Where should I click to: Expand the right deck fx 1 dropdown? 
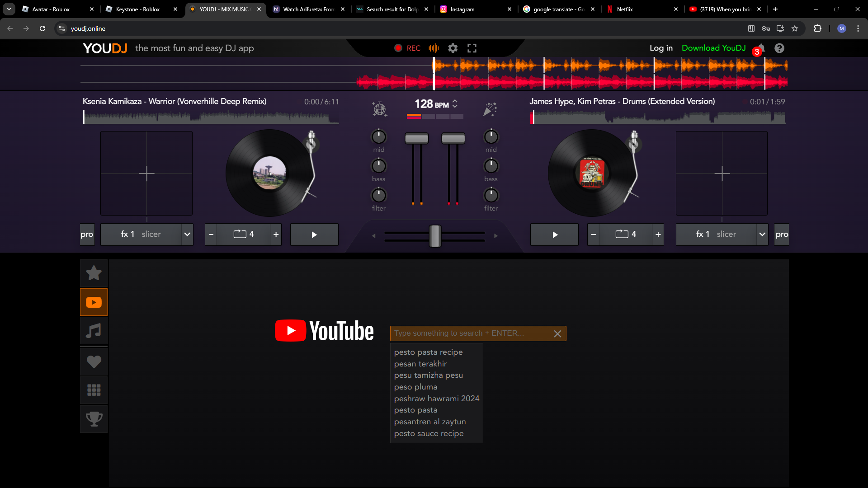pyautogui.click(x=762, y=235)
